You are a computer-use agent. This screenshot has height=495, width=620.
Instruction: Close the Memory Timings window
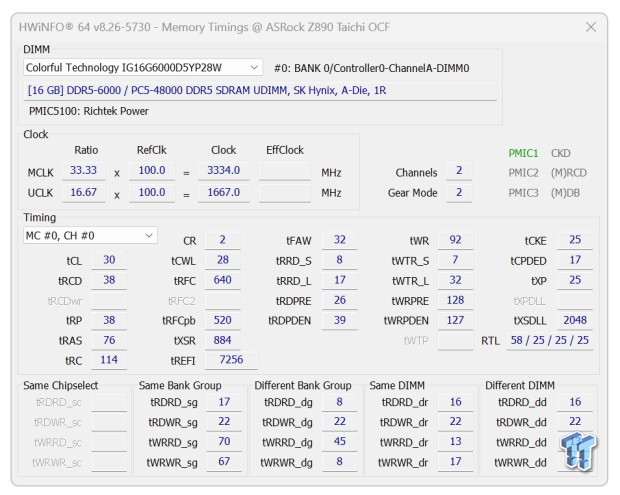591,27
